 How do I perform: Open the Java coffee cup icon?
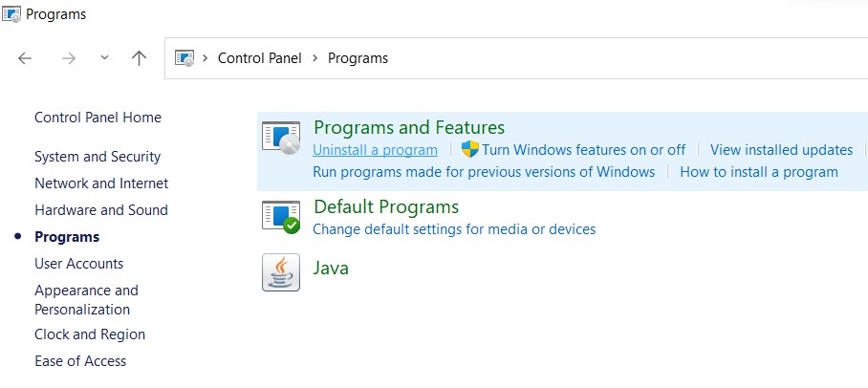(281, 272)
